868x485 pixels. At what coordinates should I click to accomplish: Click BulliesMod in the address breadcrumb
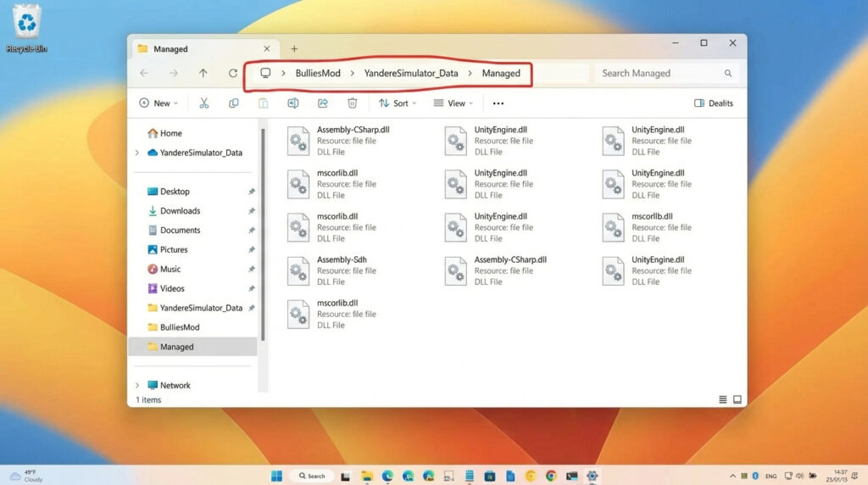click(x=318, y=74)
